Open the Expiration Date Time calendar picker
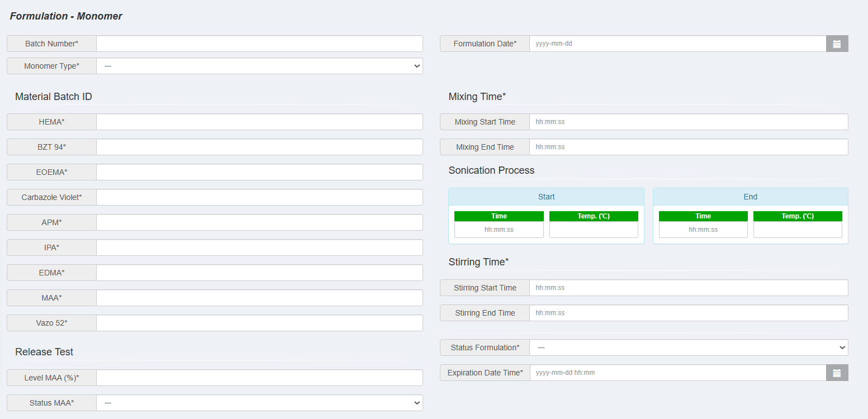 click(837, 373)
